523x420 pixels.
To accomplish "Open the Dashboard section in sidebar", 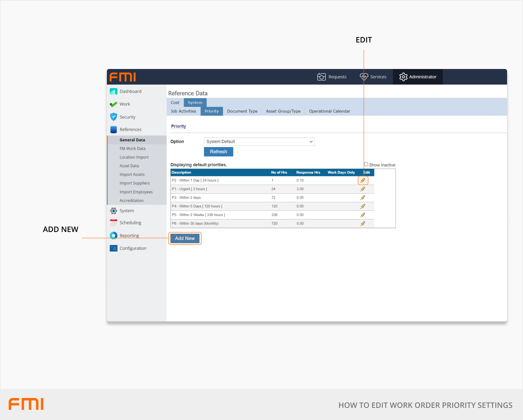I will [130, 91].
